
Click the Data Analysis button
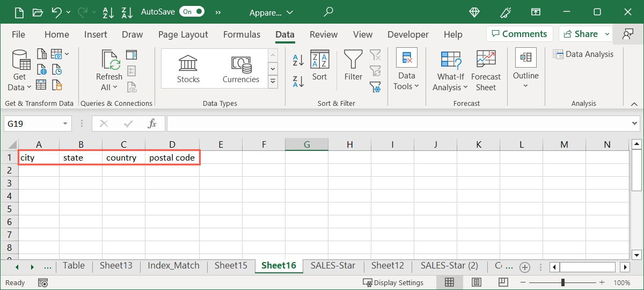click(583, 54)
